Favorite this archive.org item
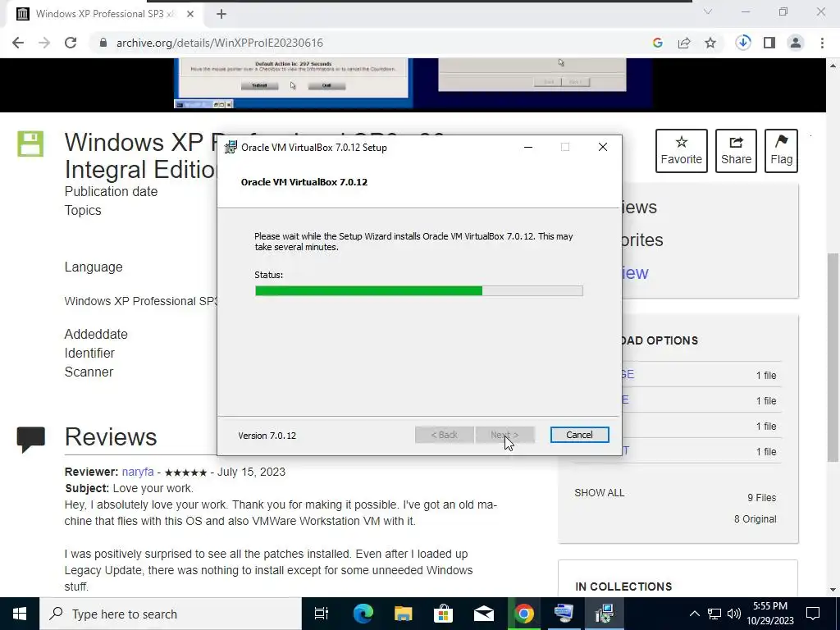 pos(682,151)
